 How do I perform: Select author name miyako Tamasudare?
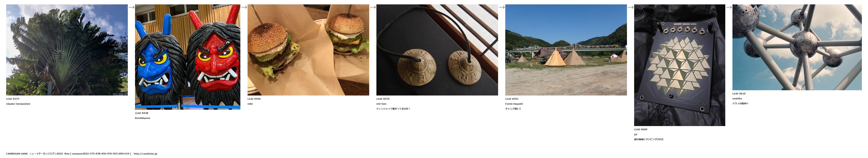tap(18, 104)
